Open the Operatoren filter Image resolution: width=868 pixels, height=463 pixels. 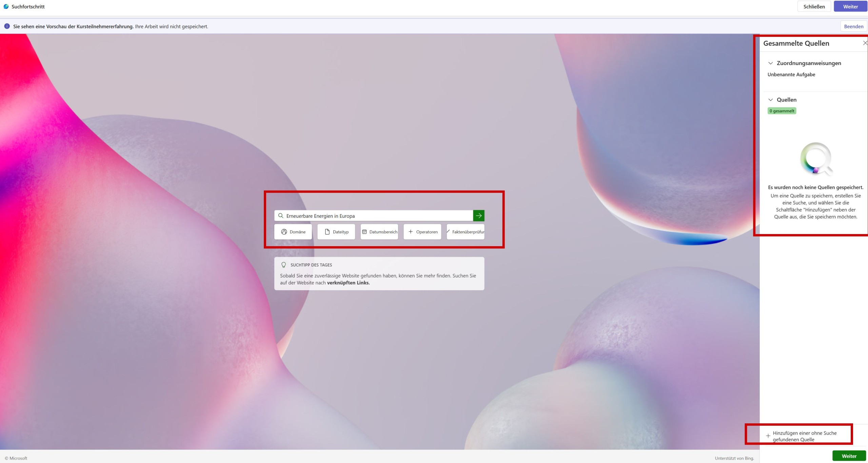click(x=422, y=232)
